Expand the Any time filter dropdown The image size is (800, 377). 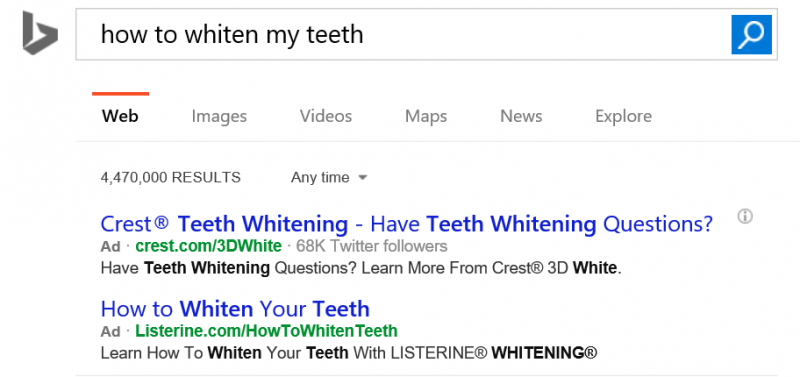329,178
